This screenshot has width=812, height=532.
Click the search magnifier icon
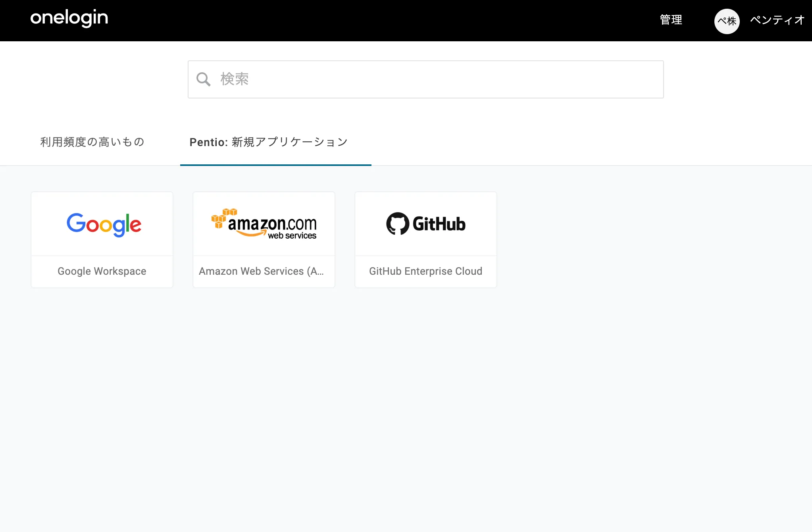tap(203, 79)
